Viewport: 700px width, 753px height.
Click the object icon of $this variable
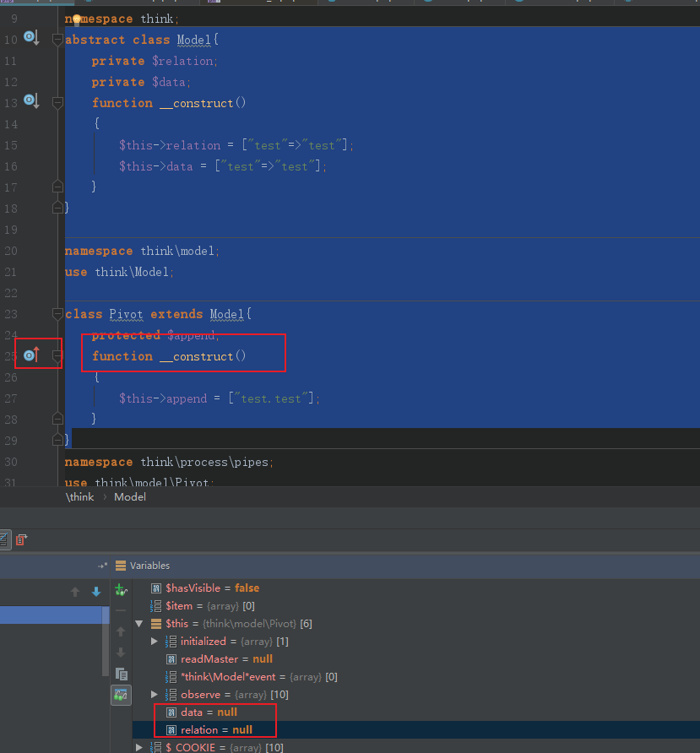coord(156,624)
